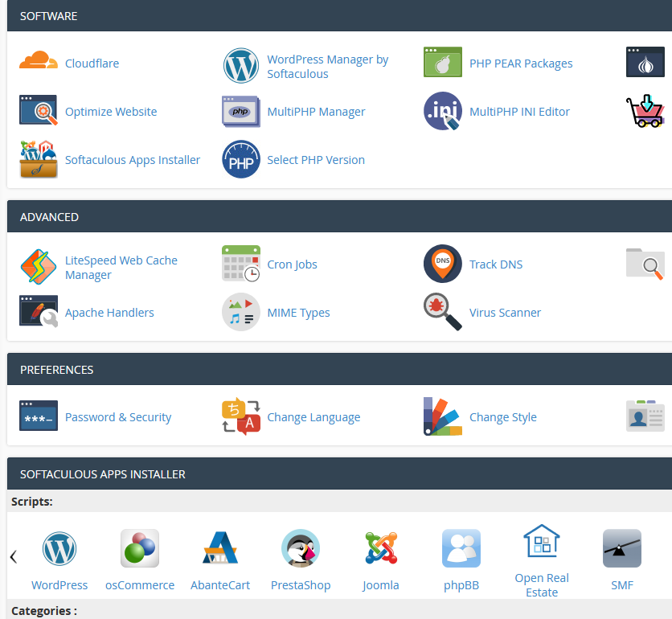Open the Cron Jobs calendar icon
The height and width of the screenshot is (619, 672).
tap(240, 264)
